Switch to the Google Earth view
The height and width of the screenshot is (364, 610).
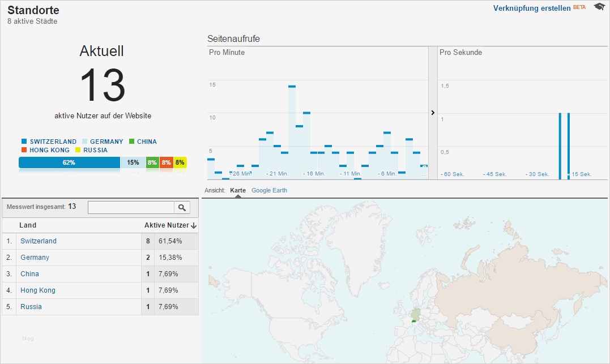(x=269, y=190)
